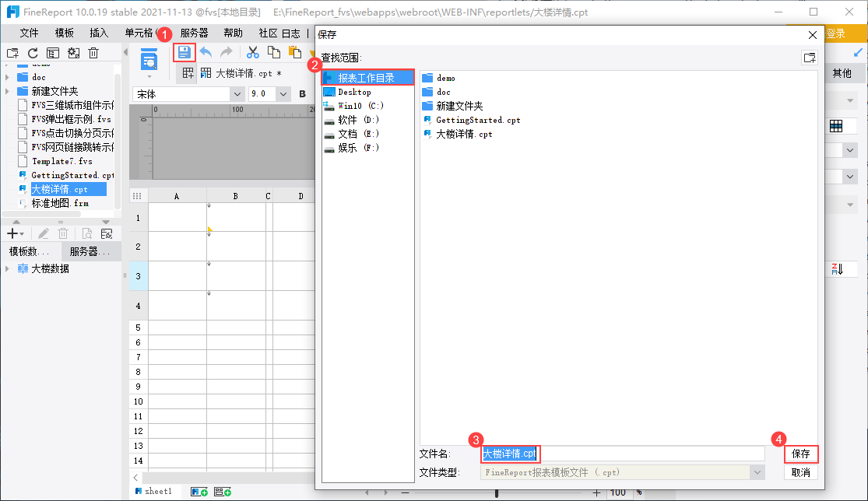868x501 pixels.
Task: Click the new folder icon in save dialog
Action: tap(810, 58)
